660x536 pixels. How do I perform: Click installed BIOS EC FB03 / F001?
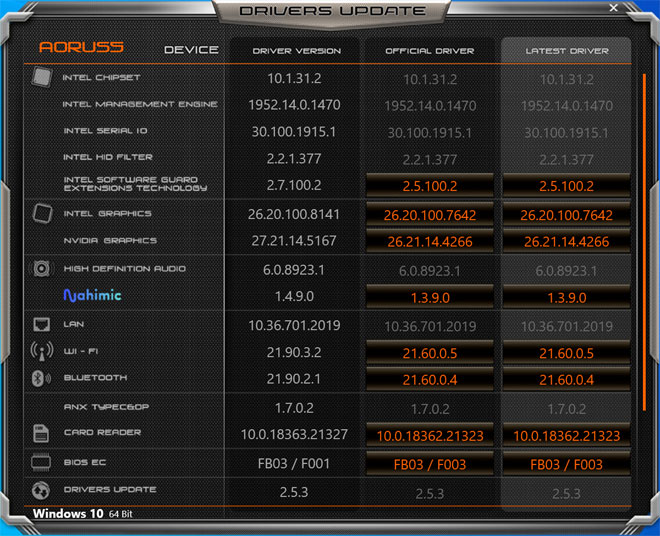point(294,463)
